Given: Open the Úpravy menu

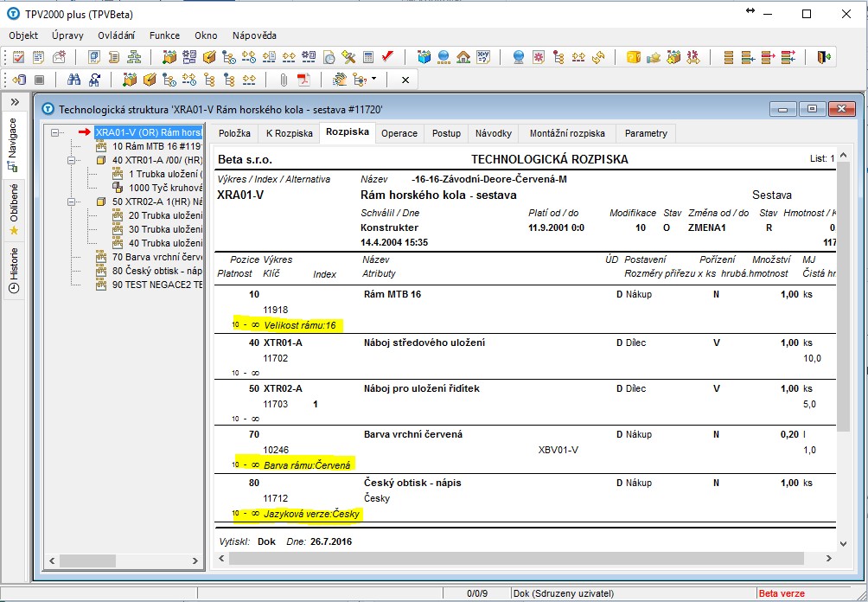Looking at the screenshot, I should click(67, 35).
